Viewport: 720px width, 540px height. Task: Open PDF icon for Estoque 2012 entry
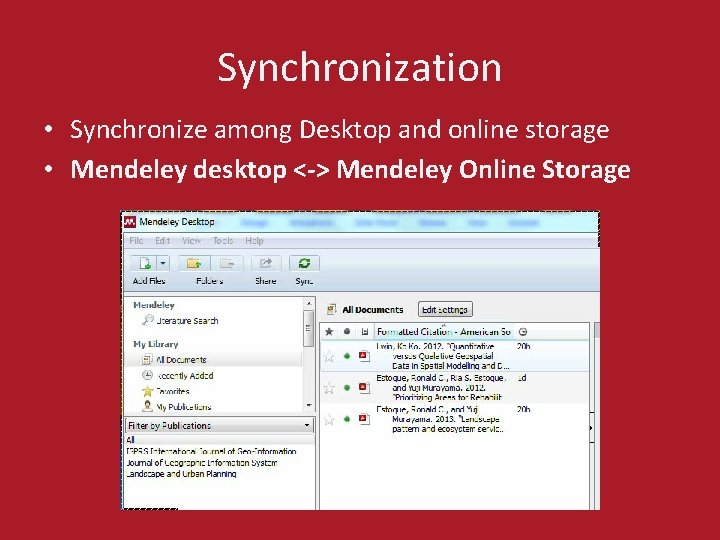coord(364,388)
